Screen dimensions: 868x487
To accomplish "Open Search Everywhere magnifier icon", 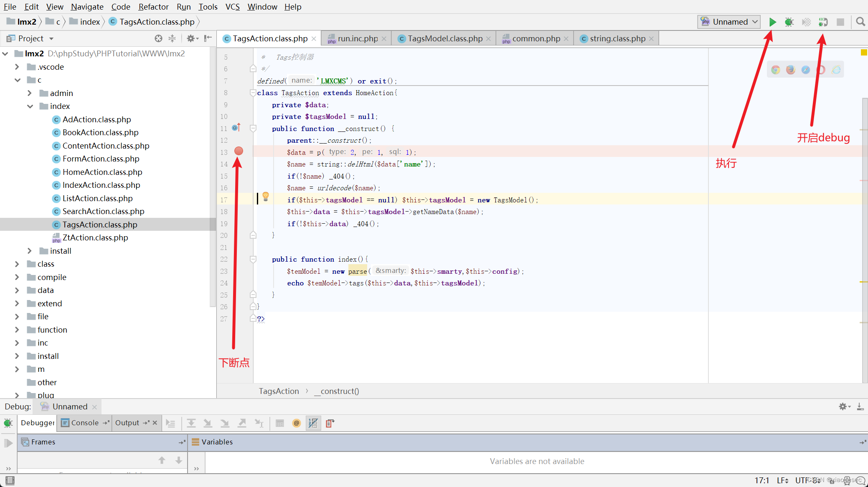I will tap(860, 22).
